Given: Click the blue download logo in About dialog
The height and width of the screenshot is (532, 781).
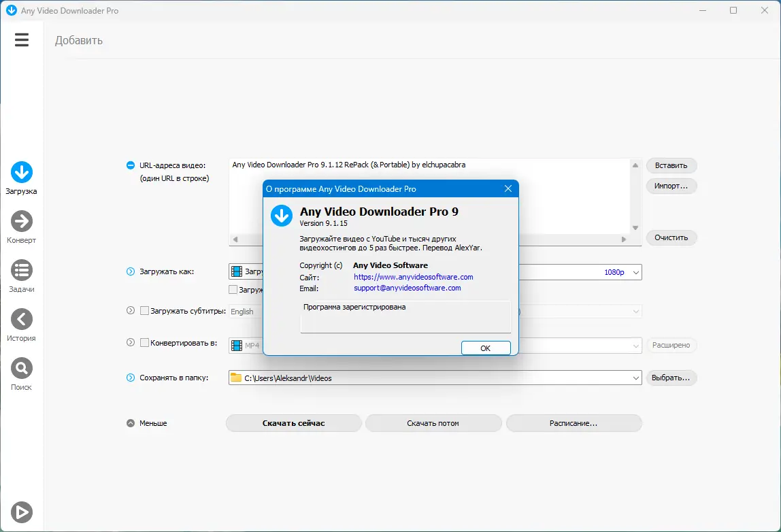Looking at the screenshot, I should [x=282, y=215].
